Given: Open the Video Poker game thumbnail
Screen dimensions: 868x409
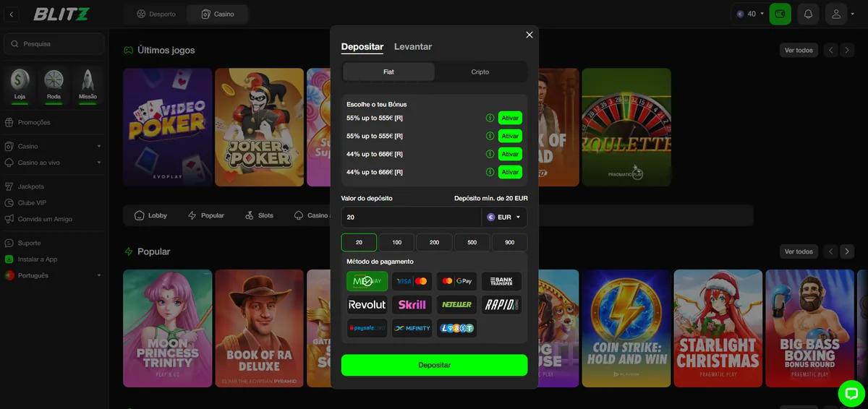Looking at the screenshot, I should (x=168, y=127).
